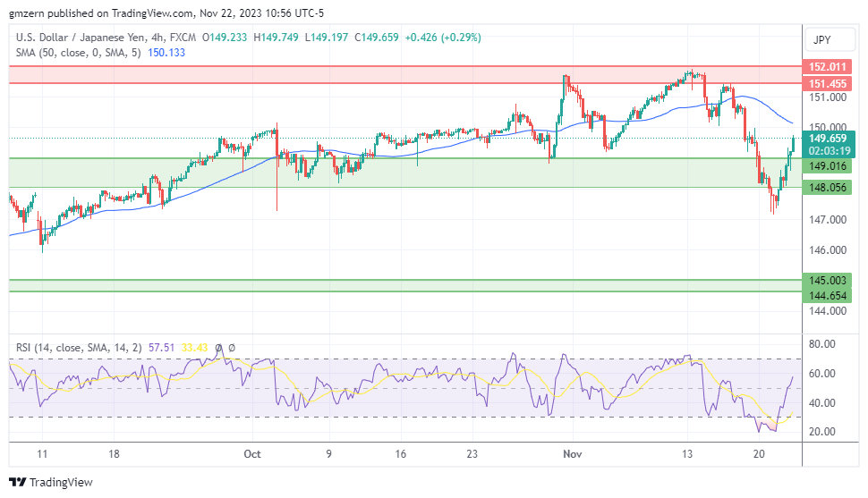
Task: Click the open value O149.233
Action: [x=225, y=38]
